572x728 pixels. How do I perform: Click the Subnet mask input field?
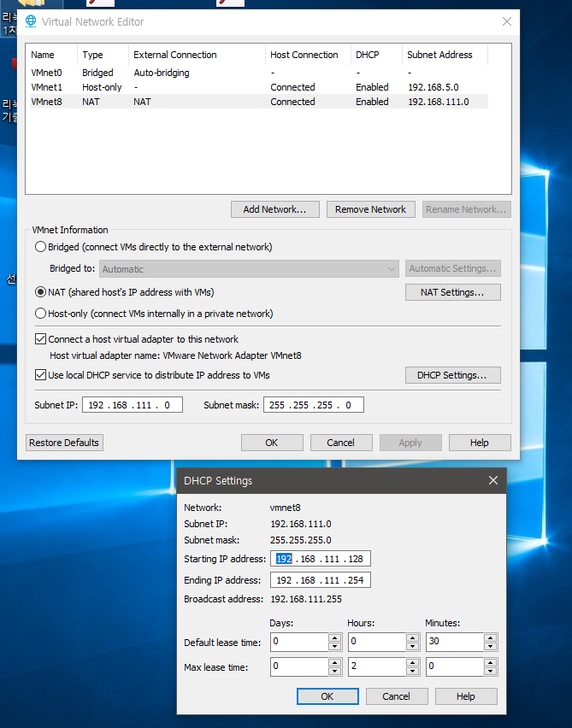(314, 405)
